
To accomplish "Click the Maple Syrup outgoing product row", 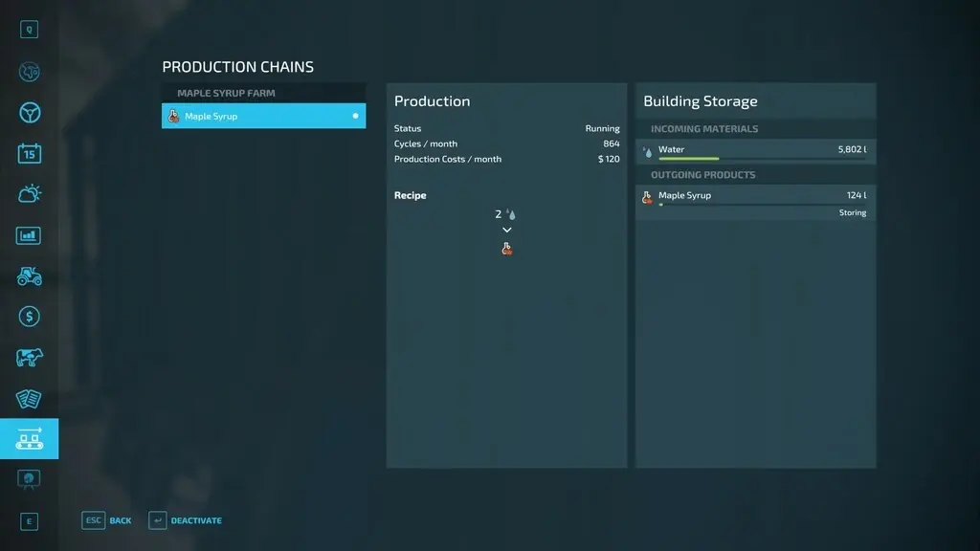I will [x=756, y=196].
